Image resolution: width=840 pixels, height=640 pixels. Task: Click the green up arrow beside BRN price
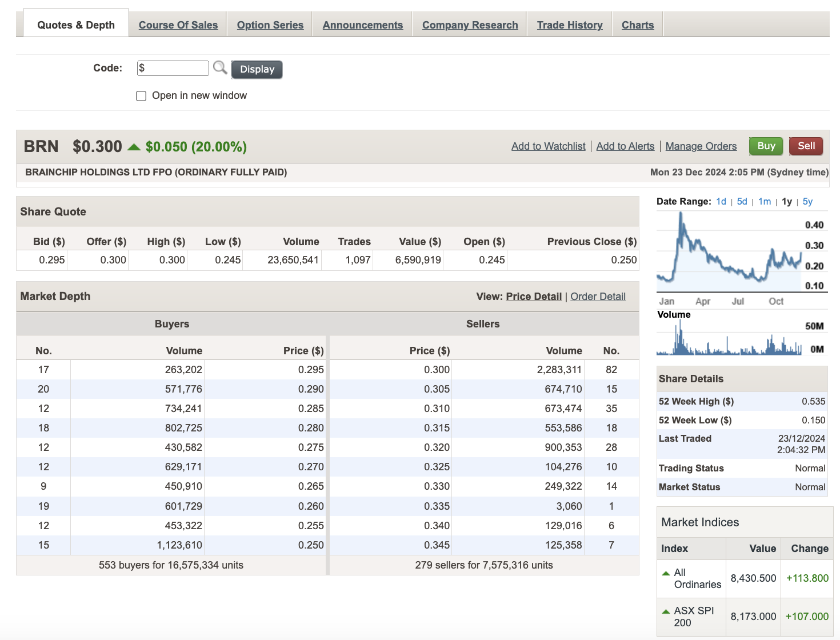click(x=134, y=147)
